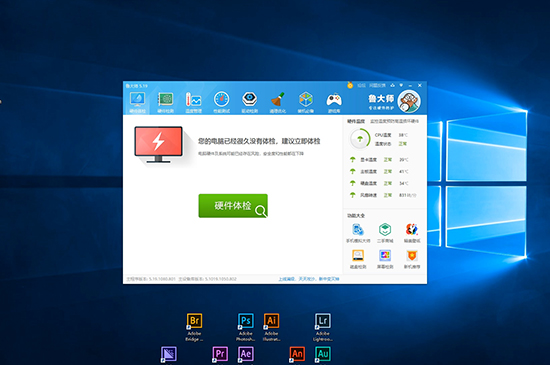Open the 论坛 forum link in title bar
550x365 pixels.
[x=361, y=85]
